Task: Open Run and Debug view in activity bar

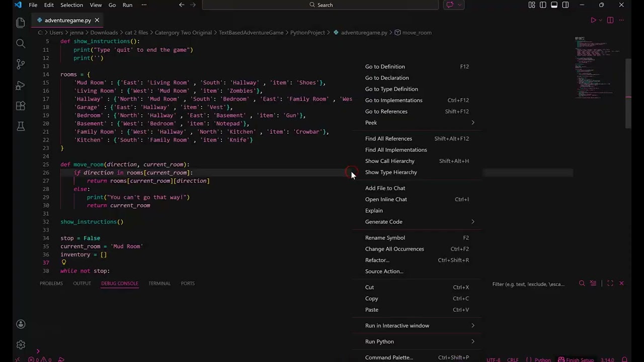Action: pyautogui.click(x=21, y=85)
